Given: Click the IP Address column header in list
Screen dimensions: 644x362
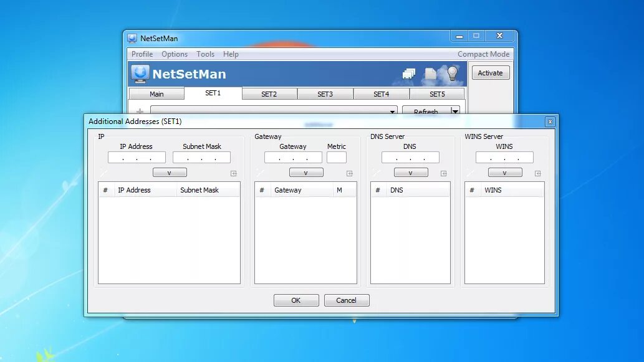Looking at the screenshot, I should coord(145,190).
